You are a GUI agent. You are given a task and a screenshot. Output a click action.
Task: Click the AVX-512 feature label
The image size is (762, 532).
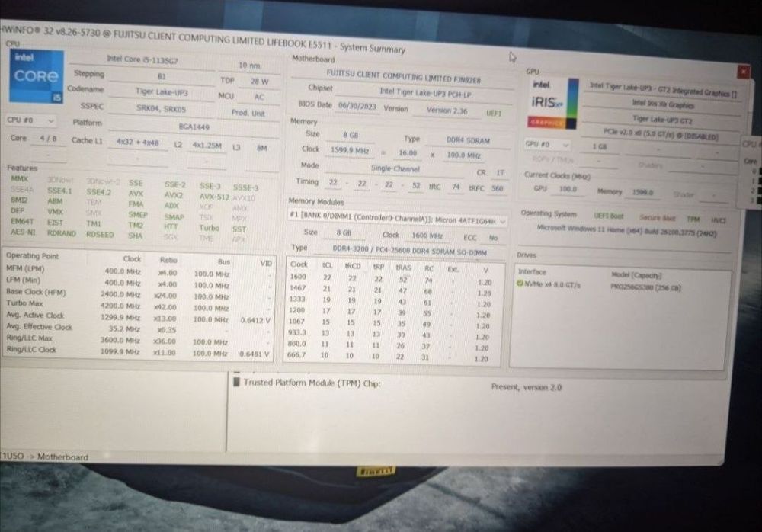point(214,197)
